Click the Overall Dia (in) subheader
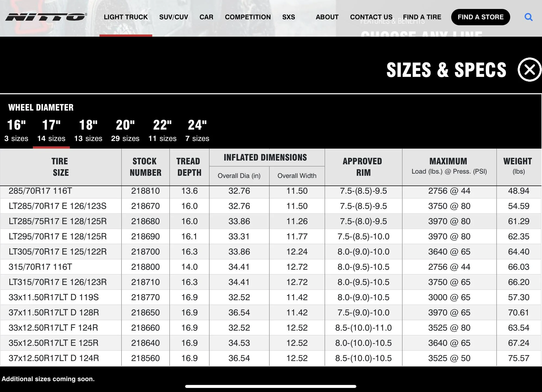Image resolution: width=542 pixels, height=392 pixels. coord(239,176)
